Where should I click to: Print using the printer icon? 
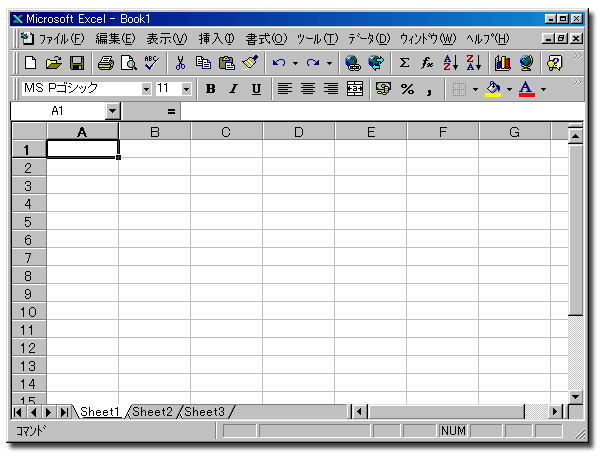point(106,63)
